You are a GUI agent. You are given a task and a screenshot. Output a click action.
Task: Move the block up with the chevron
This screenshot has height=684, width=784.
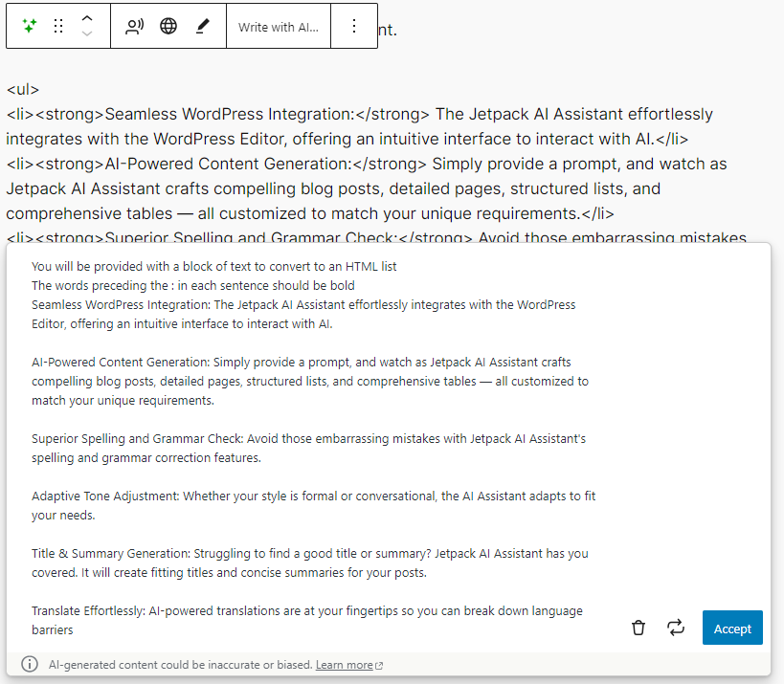pyautogui.click(x=87, y=18)
